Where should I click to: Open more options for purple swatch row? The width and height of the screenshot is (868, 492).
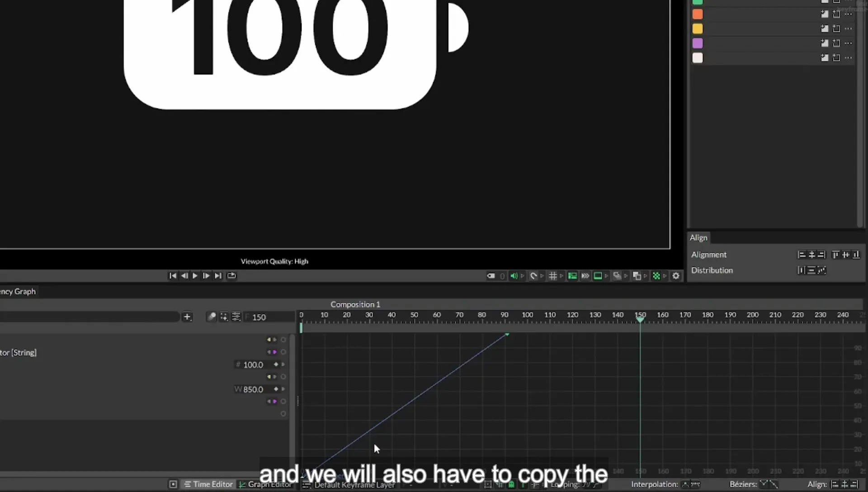pos(848,43)
